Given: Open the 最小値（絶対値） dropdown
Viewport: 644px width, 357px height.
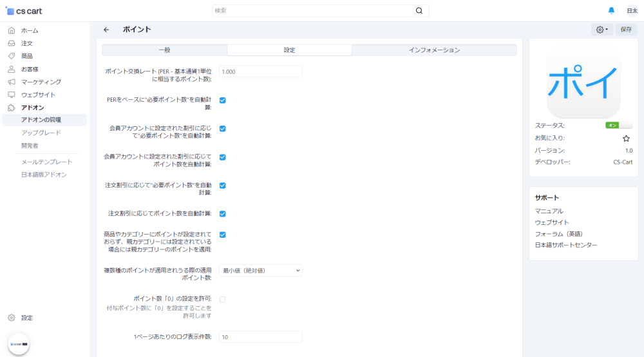Looking at the screenshot, I should tap(261, 270).
